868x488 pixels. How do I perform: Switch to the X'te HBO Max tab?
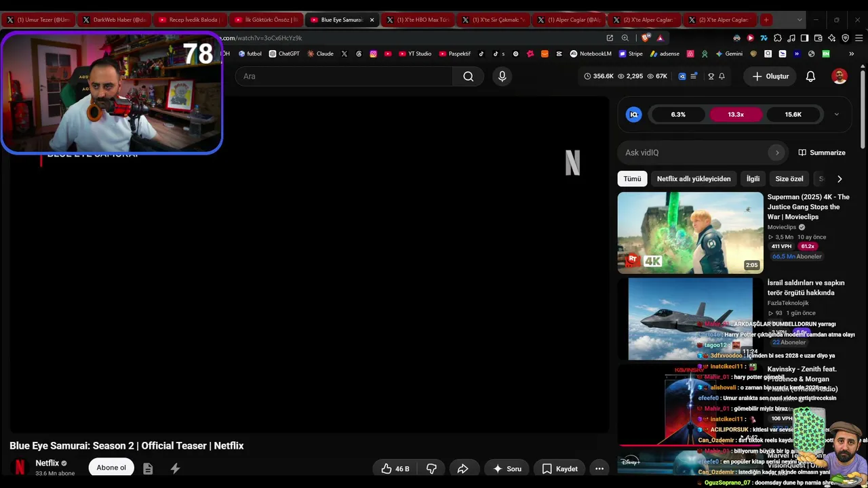pos(418,20)
